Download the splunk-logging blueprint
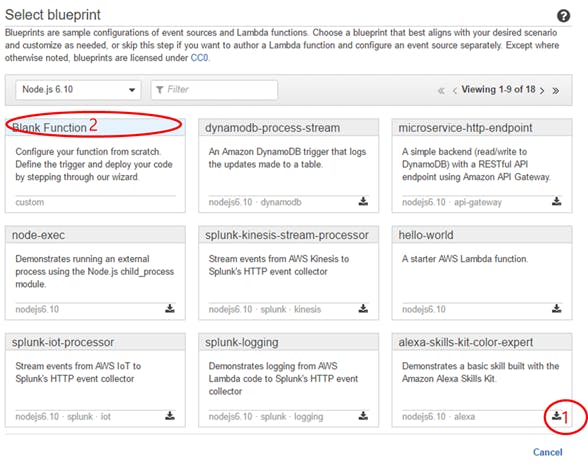Image resolution: width=588 pixels, height=466 pixels. (x=363, y=416)
